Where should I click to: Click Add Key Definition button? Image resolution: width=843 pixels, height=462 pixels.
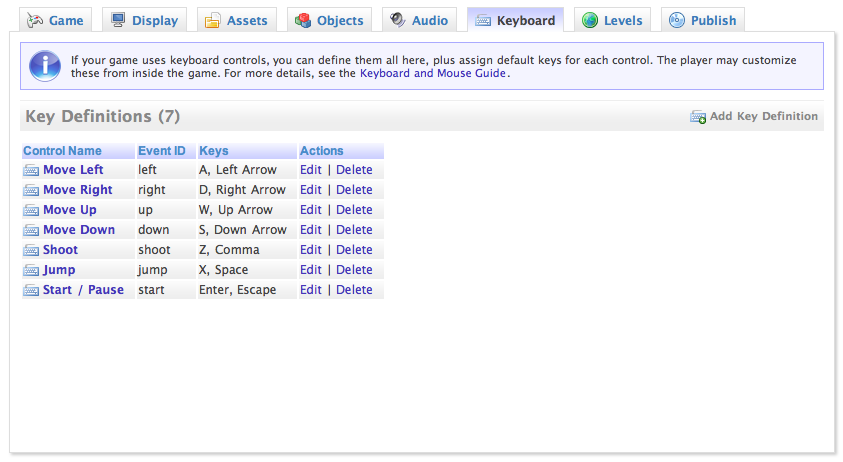763,116
